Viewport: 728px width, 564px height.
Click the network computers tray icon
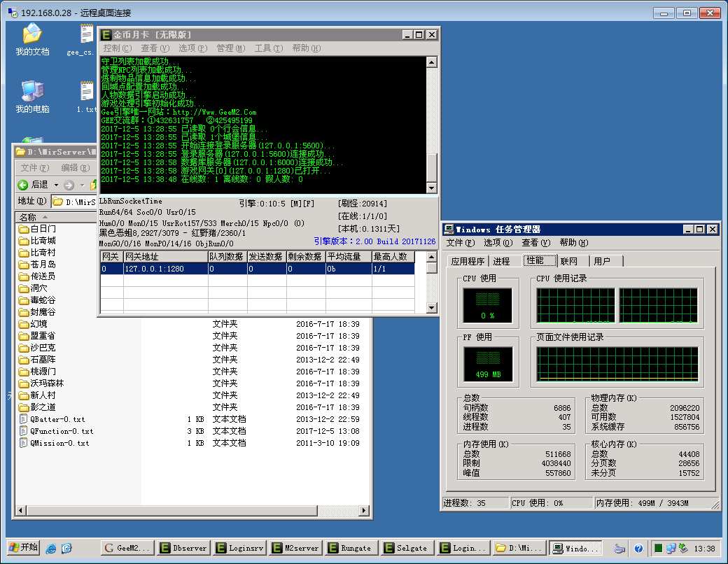[671, 548]
